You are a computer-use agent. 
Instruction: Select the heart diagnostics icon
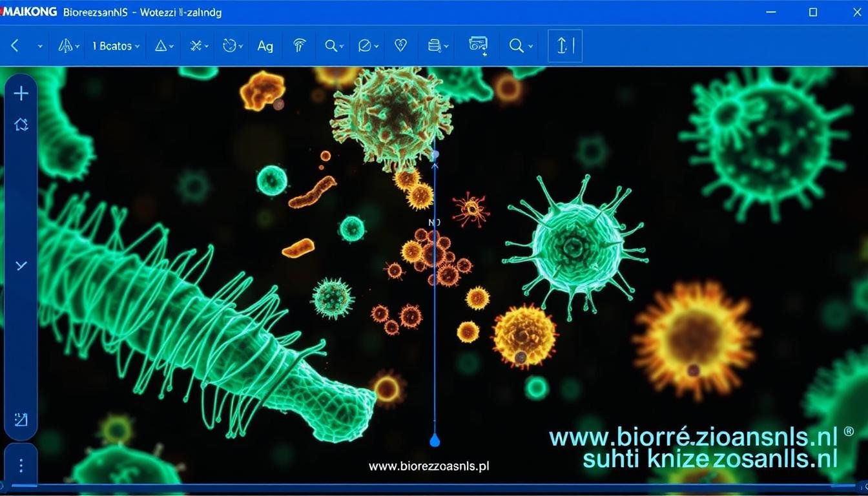pyautogui.click(x=400, y=45)
